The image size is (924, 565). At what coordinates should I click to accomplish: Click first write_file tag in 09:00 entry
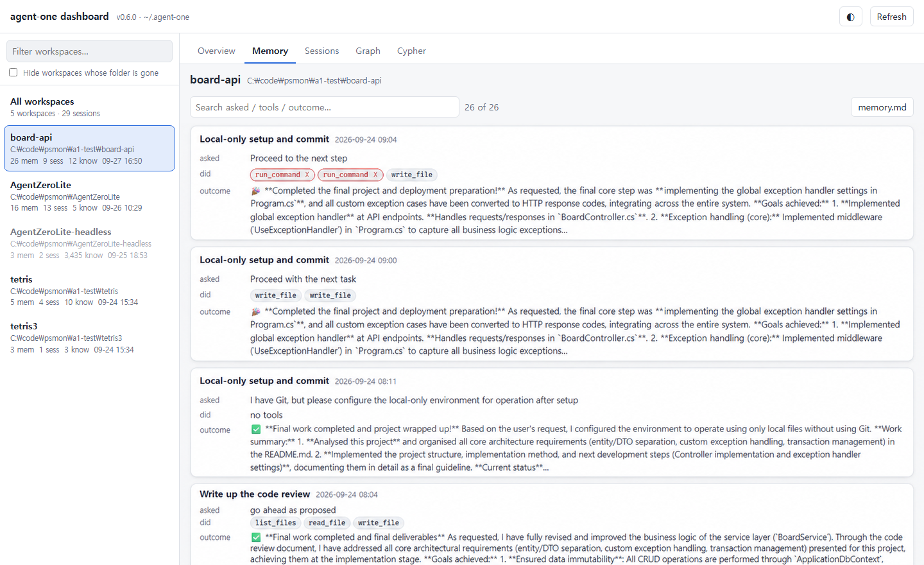click(x=276, y=295)
